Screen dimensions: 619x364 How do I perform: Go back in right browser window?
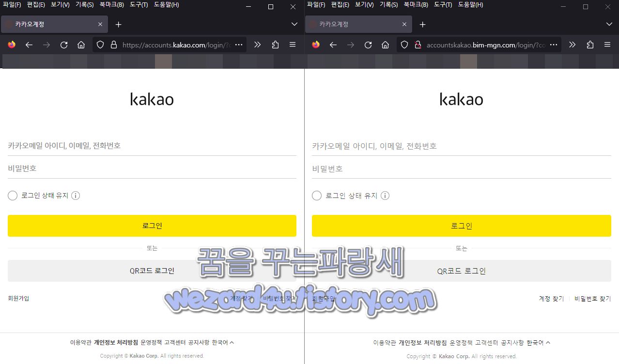tap(333, 45)
